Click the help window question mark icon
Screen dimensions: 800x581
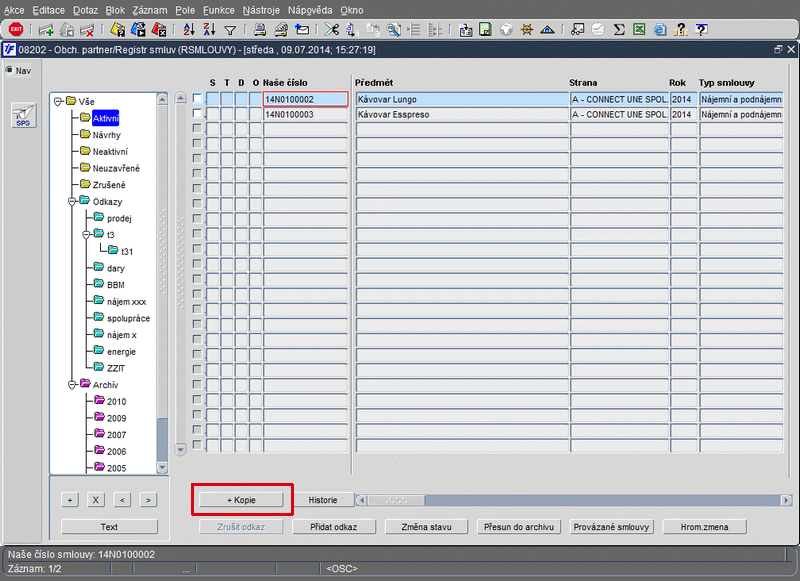click(702, 30)
